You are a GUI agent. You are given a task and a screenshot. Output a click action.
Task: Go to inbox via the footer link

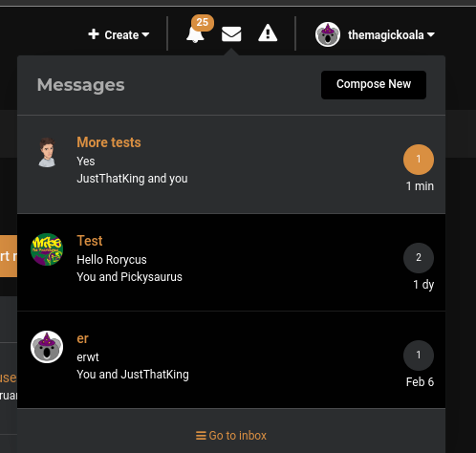click(x=231, y=436)
